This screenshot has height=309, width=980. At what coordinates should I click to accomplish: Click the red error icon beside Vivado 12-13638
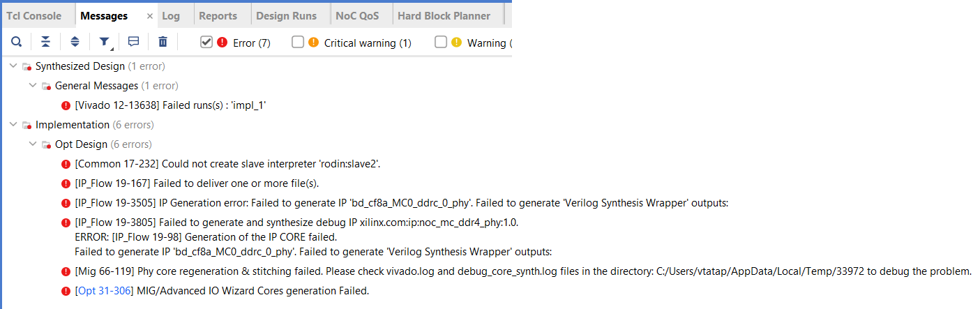coord(66,105)
